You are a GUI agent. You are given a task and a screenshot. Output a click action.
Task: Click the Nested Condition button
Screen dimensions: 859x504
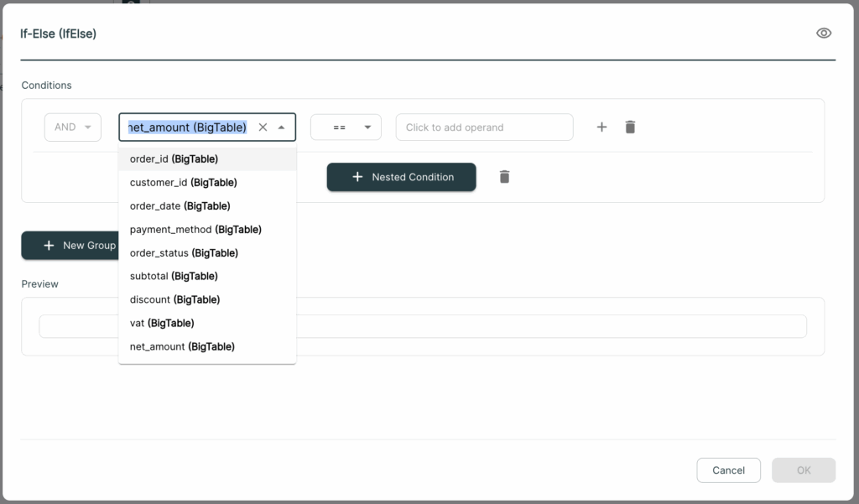(402, 177)
